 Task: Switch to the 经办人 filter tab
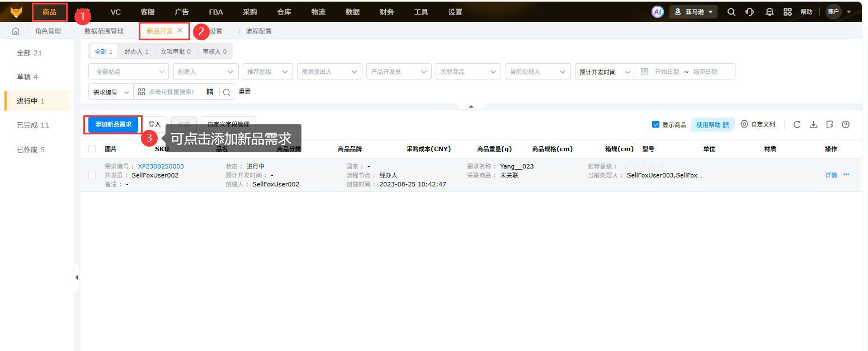tap(136, 52)
